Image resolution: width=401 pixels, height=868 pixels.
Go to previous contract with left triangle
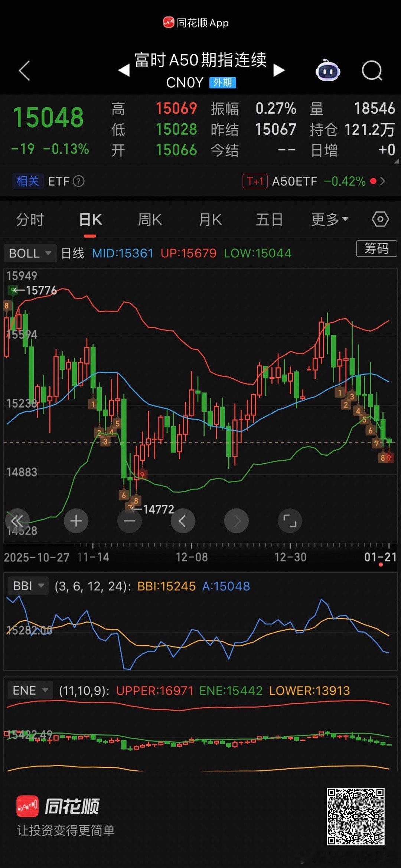124,70
